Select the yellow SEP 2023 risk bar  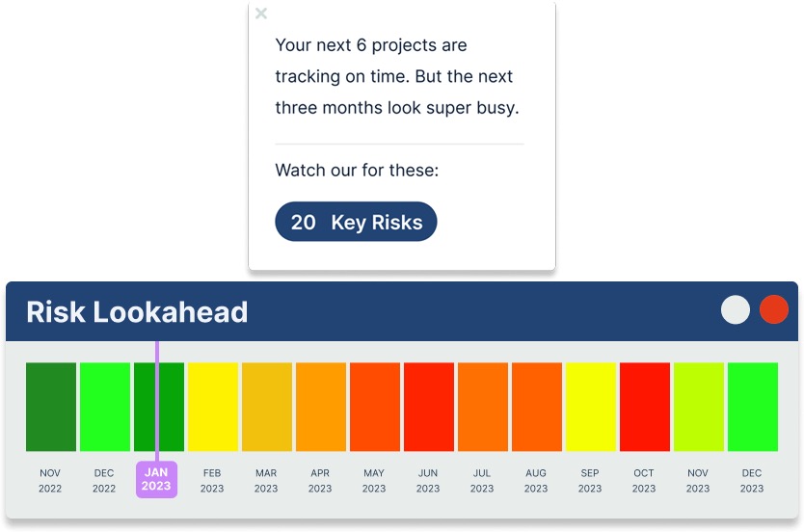click(591, 407)
